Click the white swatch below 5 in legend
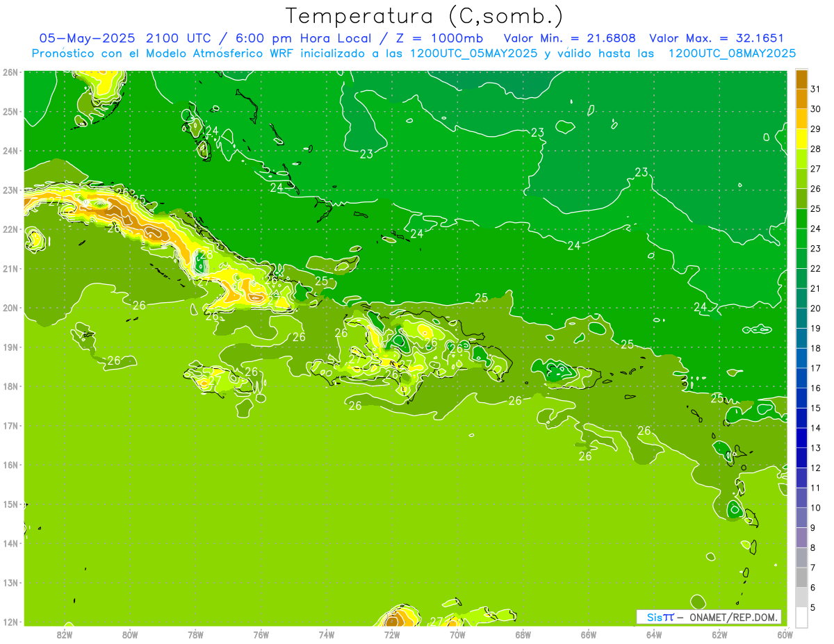This screenshot has height=644, width=834. coord(801,617)
